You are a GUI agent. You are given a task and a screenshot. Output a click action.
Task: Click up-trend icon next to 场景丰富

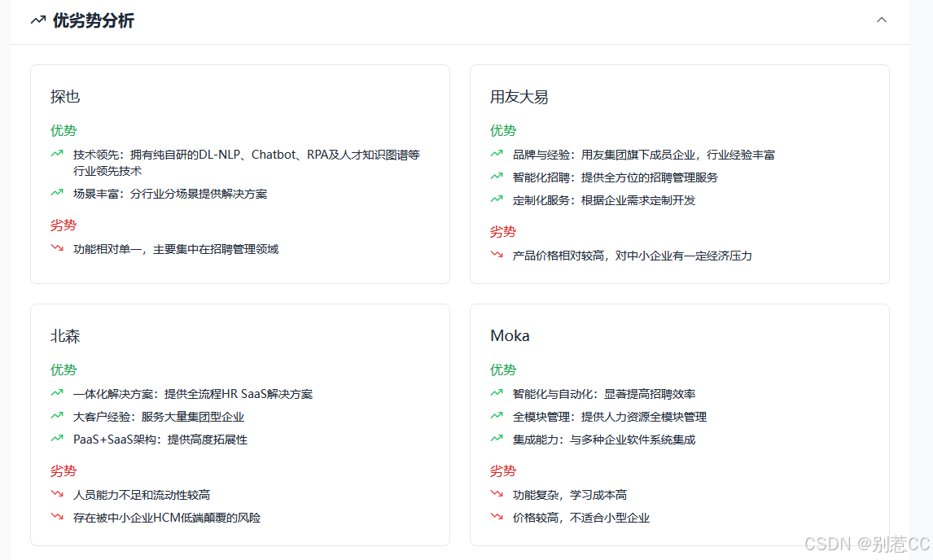point(57,193)
